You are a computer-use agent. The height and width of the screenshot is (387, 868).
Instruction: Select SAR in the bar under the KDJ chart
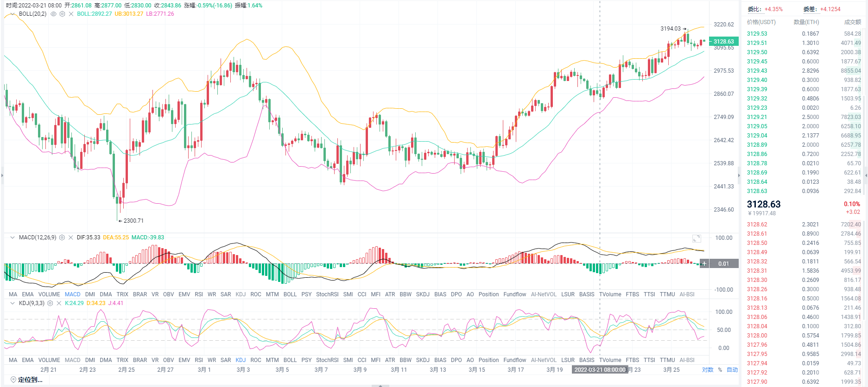click(x=226, y=360)
